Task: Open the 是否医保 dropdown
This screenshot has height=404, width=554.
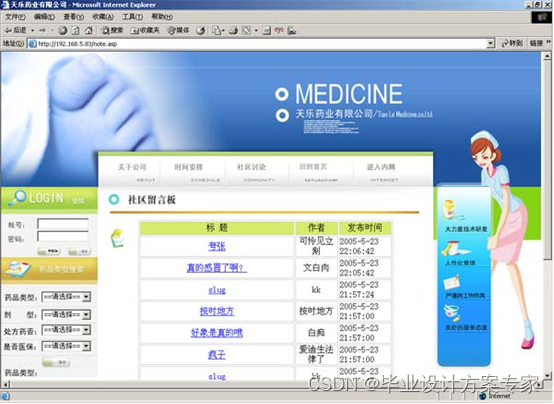Action: [x=66, y=346]
